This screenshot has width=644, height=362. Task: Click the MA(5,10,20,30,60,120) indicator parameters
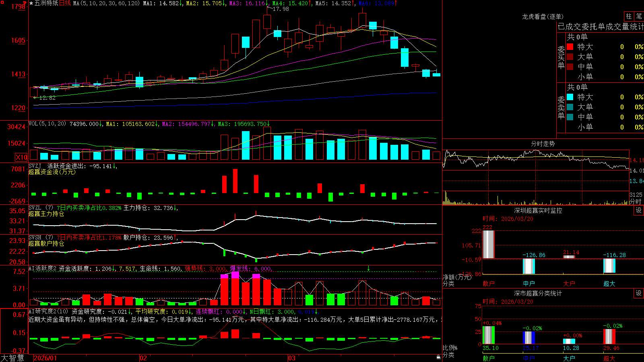(106, 3)
